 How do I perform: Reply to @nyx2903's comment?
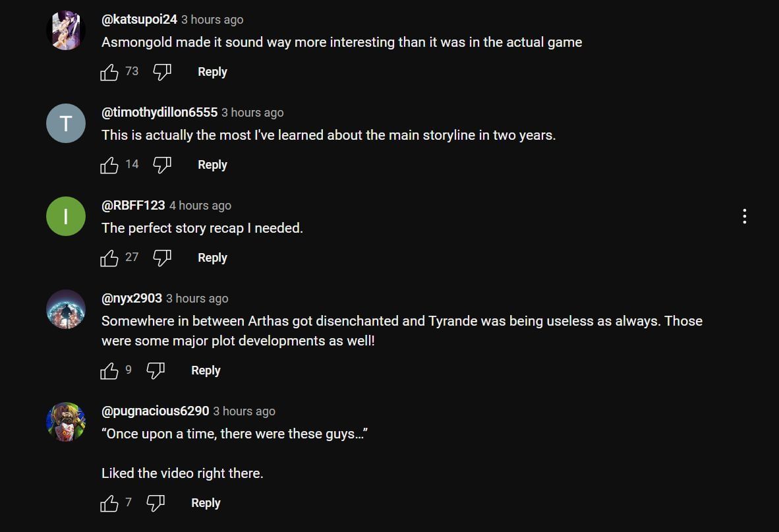(206, 371)
